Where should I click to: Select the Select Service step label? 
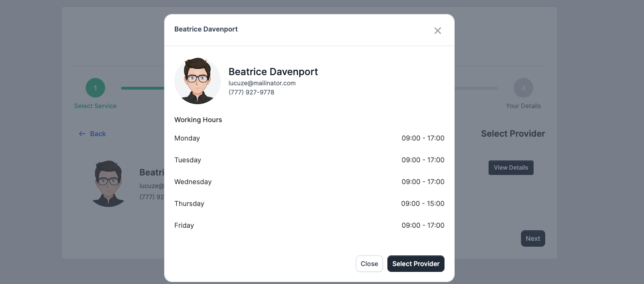click(x=95, y=106)
